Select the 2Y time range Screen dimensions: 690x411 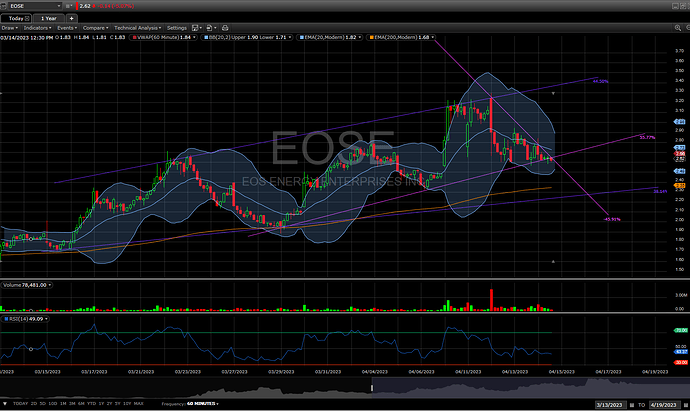(110, 404)
